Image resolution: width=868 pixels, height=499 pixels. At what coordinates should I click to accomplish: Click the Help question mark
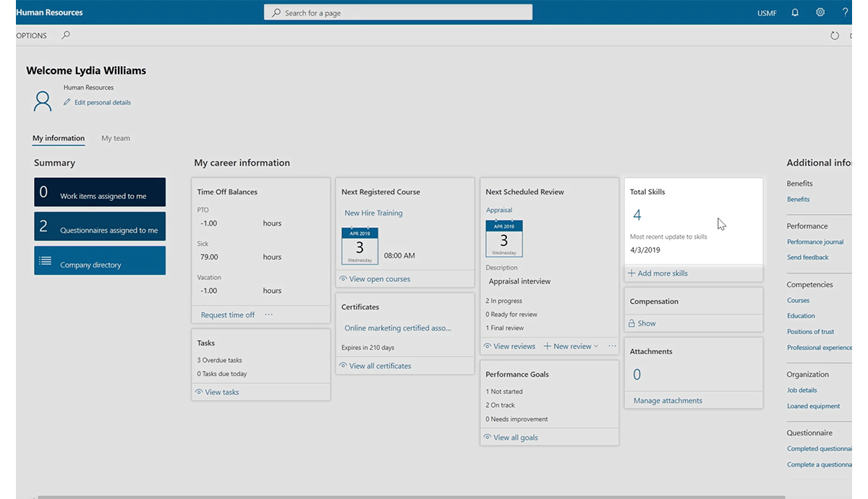coord(845,12)
